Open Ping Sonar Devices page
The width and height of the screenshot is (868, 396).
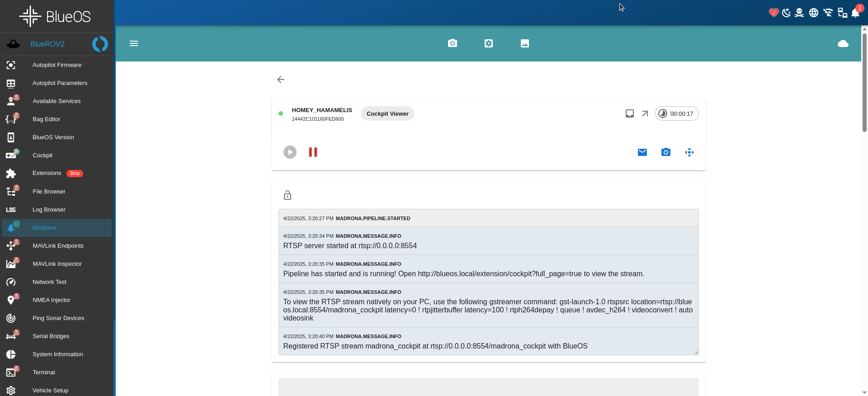point(57,318)
